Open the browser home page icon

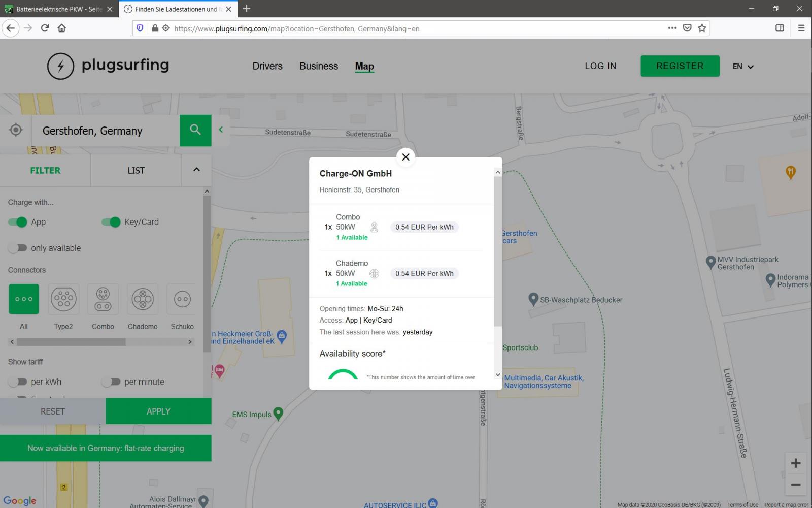[x=62, y=28]
